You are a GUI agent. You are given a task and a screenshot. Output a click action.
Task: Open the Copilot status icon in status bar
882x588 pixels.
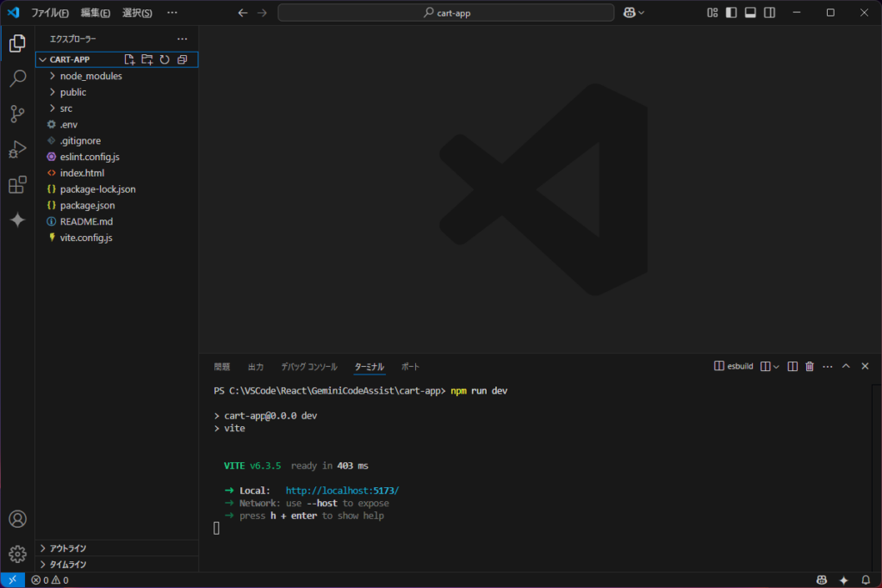click(x=822, y=580)
